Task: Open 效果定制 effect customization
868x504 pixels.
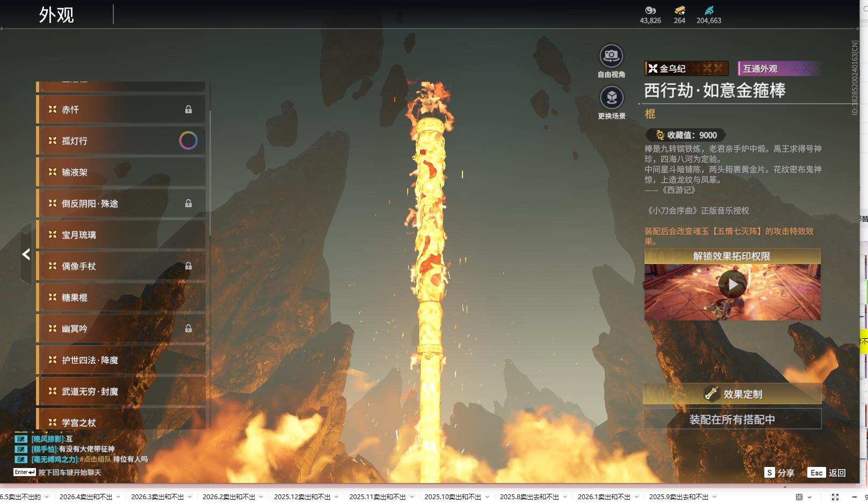Action: [733, 394]
